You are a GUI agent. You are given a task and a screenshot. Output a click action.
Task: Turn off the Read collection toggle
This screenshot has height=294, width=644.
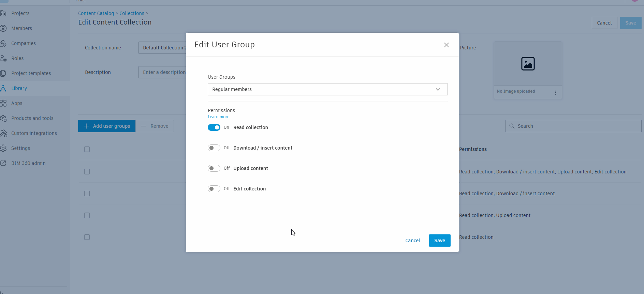click(214, 127)
